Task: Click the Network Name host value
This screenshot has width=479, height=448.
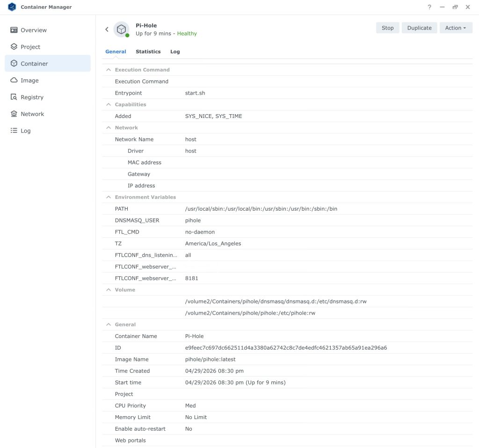Action: [x=191, y=140]
